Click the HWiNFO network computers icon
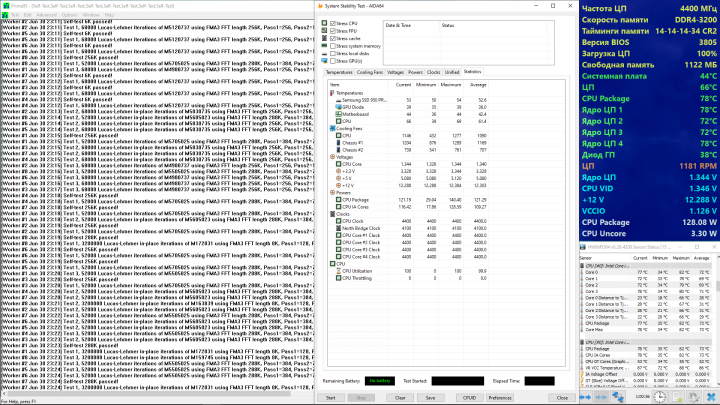Screen dimensions: 720x405 (618, 397)
